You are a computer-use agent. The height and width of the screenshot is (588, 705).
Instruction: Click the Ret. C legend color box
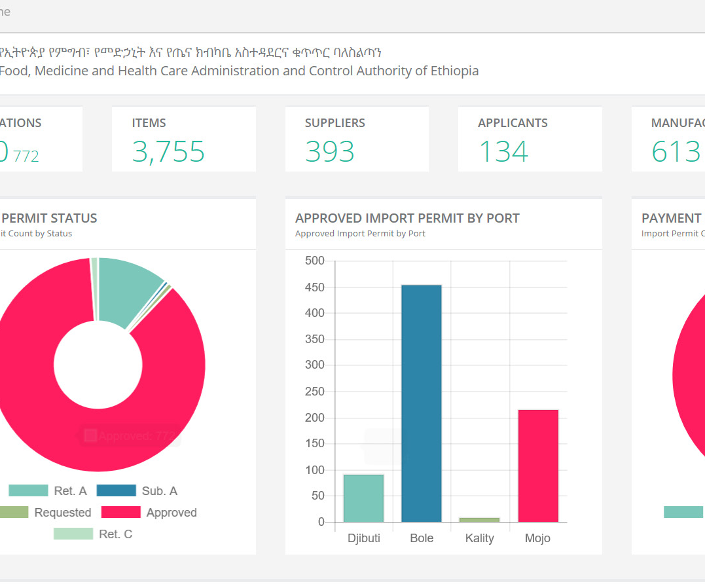(x=73, y=534)
